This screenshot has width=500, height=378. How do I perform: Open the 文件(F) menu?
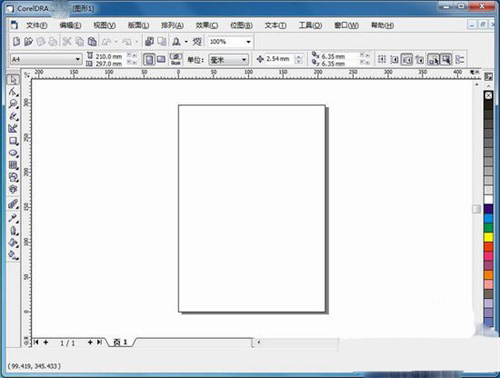click(37, 25)
